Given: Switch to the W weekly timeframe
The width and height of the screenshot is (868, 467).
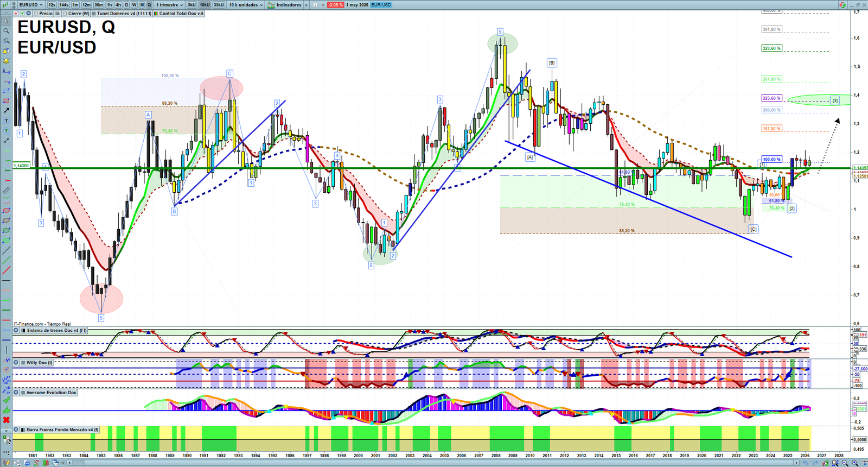Looking at the screenshot, I should pyautogui.click(x=134, y=4).
